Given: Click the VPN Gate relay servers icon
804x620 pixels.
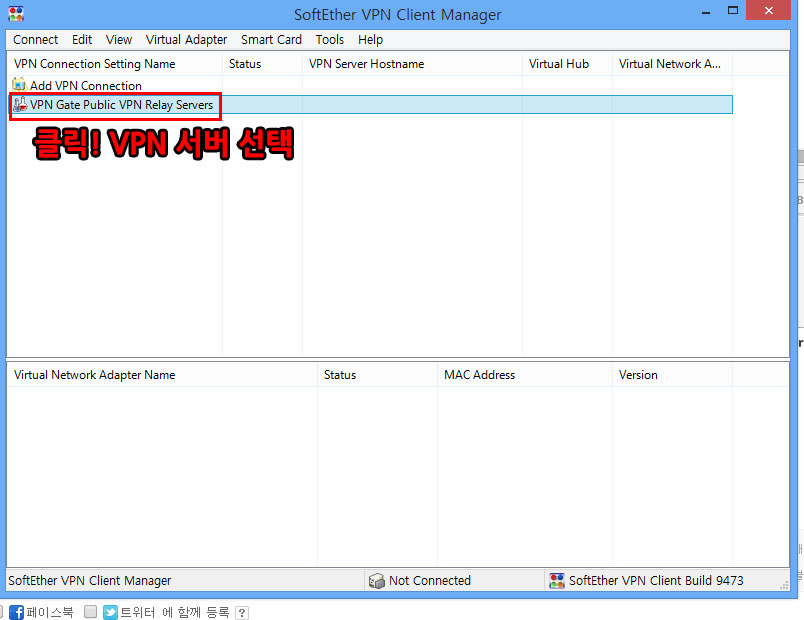Looking at the screenshot, I should [x=20, y=104].
